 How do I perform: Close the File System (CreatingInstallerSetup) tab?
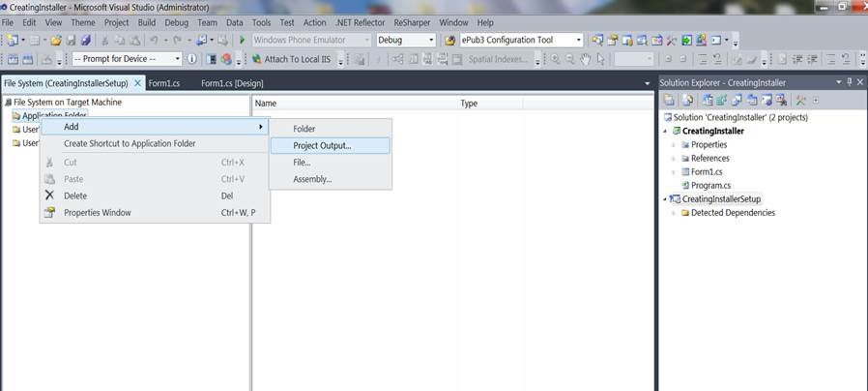[137, 83]
